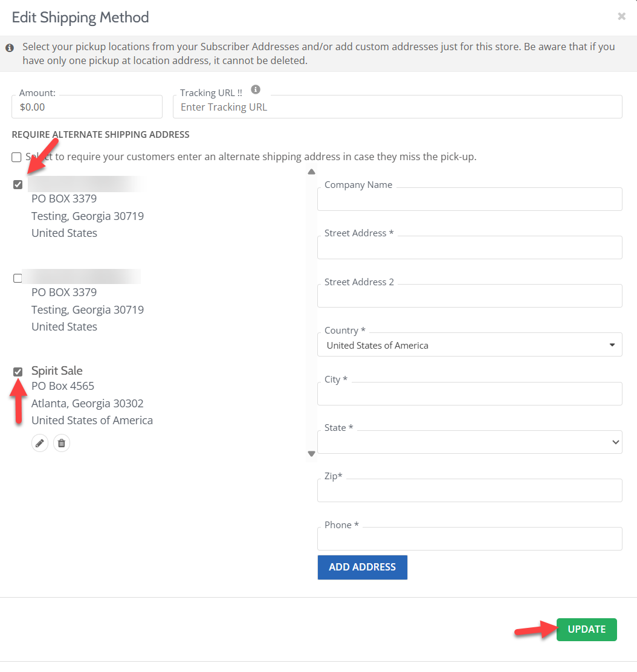Toggle require alternate shipping address checkbox
The image size is (637, 672).
pyautogui.click(x=16, y=157)
